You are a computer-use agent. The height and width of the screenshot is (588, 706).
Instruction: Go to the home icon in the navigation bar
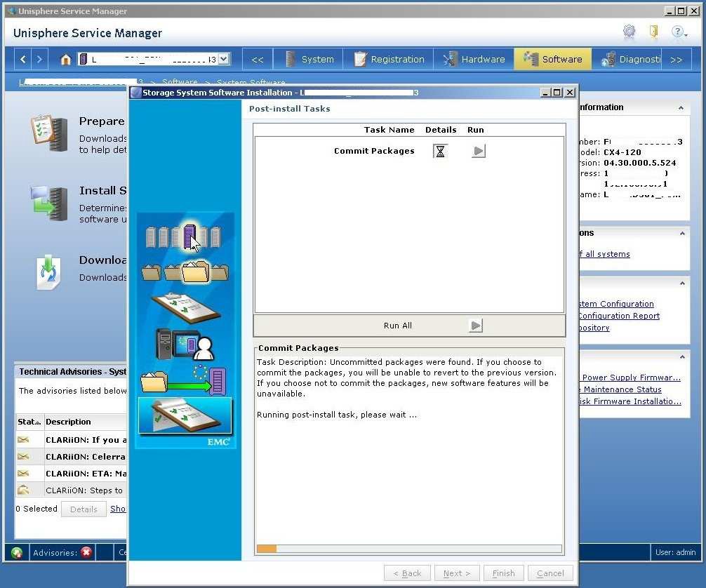[66, 60]
